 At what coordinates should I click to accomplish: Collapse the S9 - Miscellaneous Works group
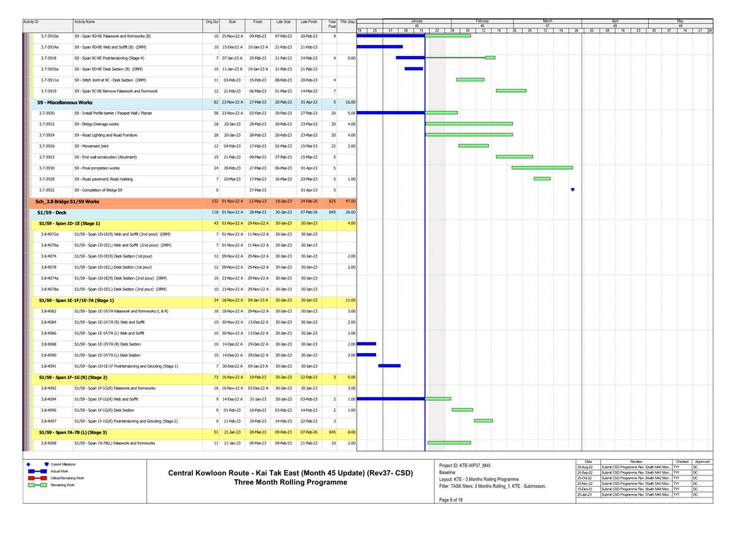coord(64,102)
